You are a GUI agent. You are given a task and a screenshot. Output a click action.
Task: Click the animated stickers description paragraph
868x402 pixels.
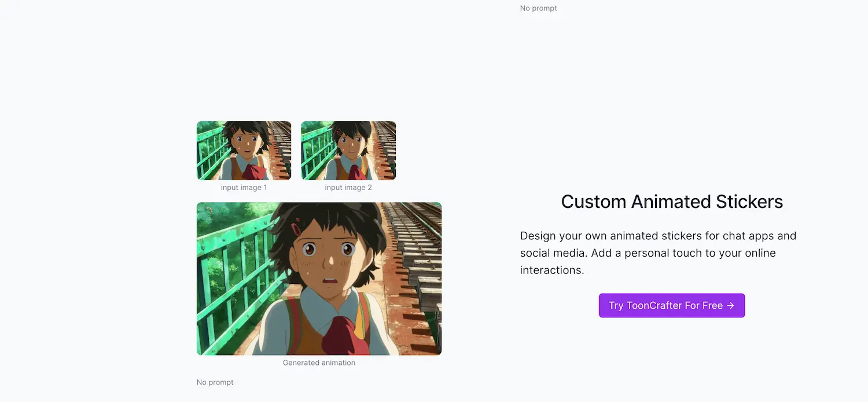pyautogui.click(x=658, y=253)
